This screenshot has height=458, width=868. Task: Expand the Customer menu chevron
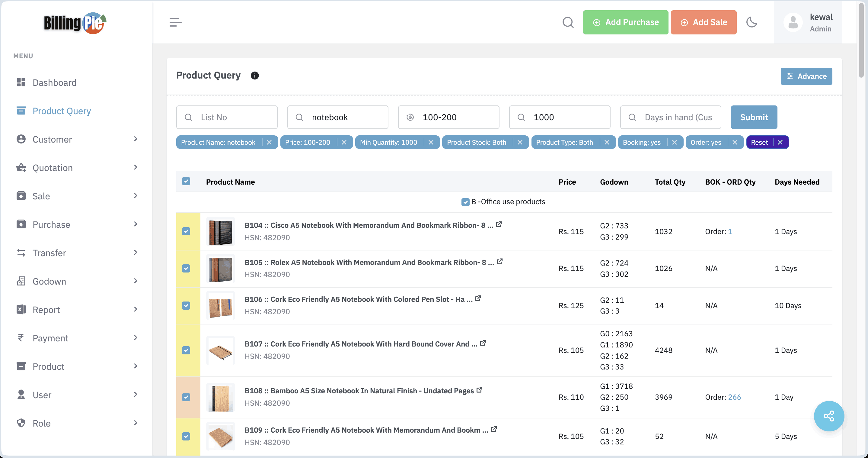[x=136, y=139]
